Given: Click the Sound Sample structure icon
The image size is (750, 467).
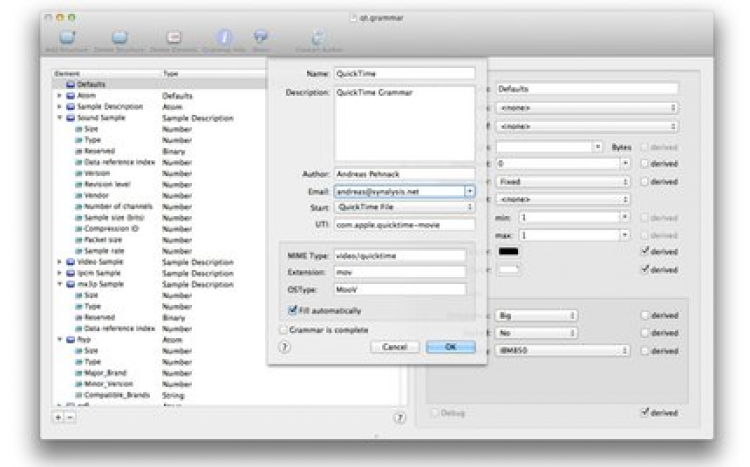Looking at the screenshot, I should [x=71, y=118].
